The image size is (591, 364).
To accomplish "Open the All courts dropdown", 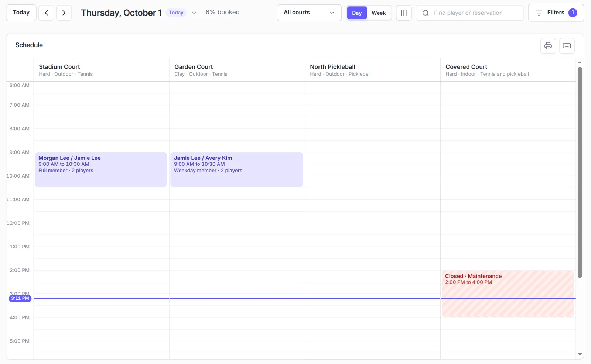I will [x=309, y=13].
